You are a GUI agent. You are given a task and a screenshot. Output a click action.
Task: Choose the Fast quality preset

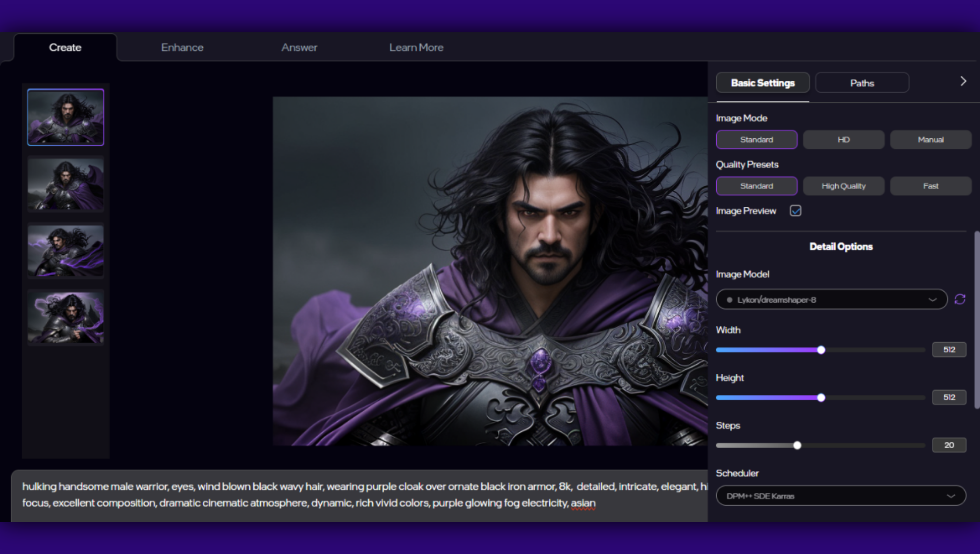tap(931, 186)
